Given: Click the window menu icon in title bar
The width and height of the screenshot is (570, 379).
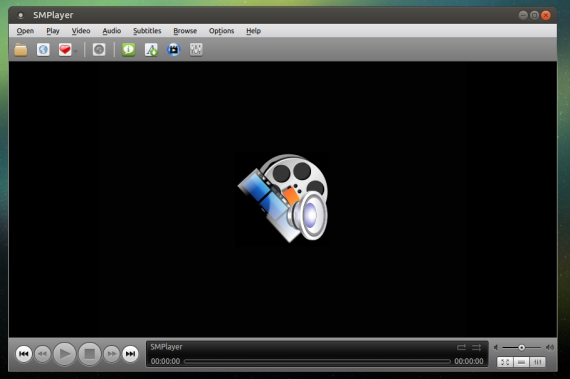Looking at the screenshot, I should [x=21, y=15].
